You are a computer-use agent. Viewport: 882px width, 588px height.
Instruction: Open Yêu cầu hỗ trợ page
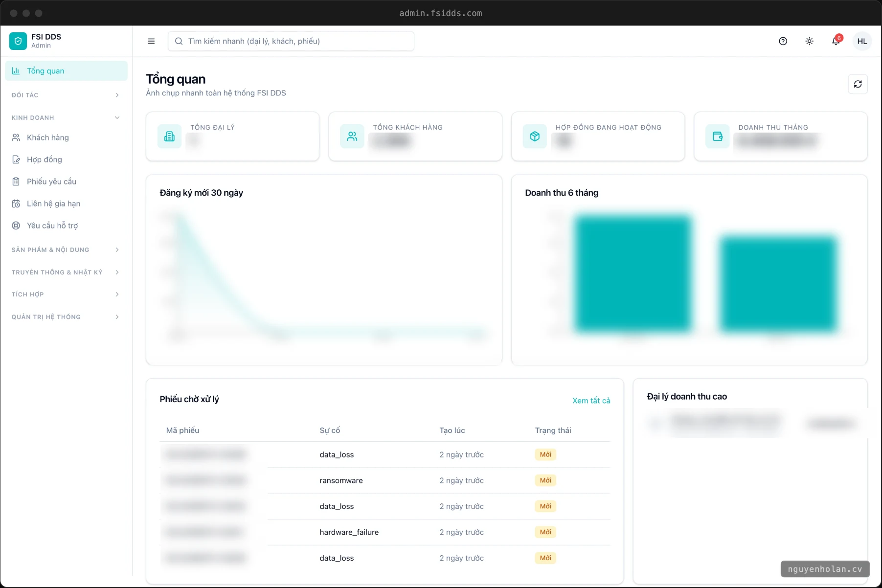point(66,226)
